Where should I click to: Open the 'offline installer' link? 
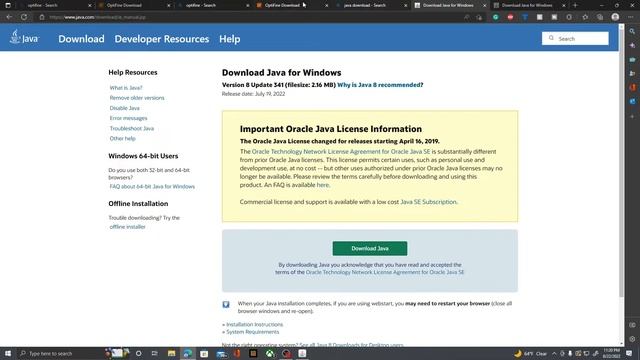tap(127, 227)
